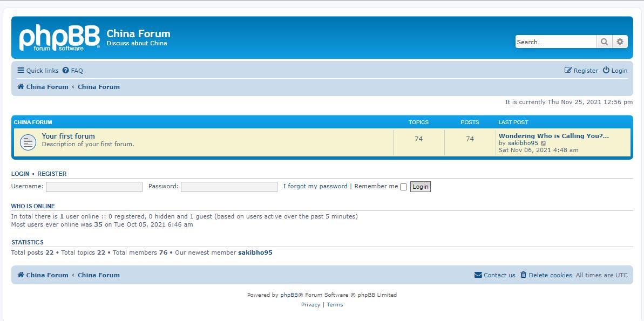The image size is (644, 321).
Task: Expand the Quick links dropdown menu
Action: coord(38,71)
